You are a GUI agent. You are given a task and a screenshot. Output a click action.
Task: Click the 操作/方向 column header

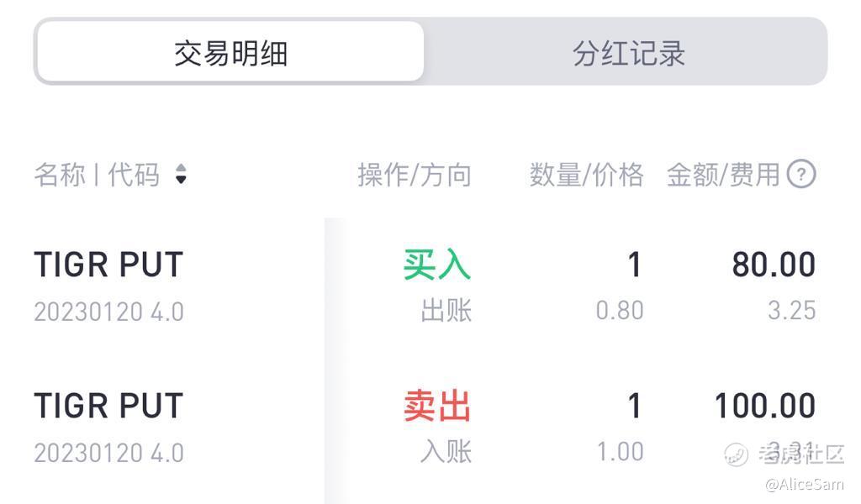[414, 175]
